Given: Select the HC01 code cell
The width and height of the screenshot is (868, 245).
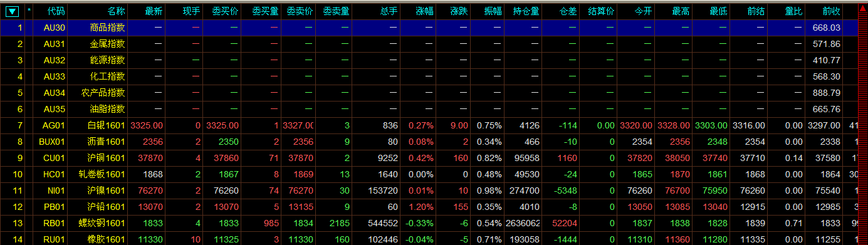Looking at the screenshot, I should tap(55, 174).
